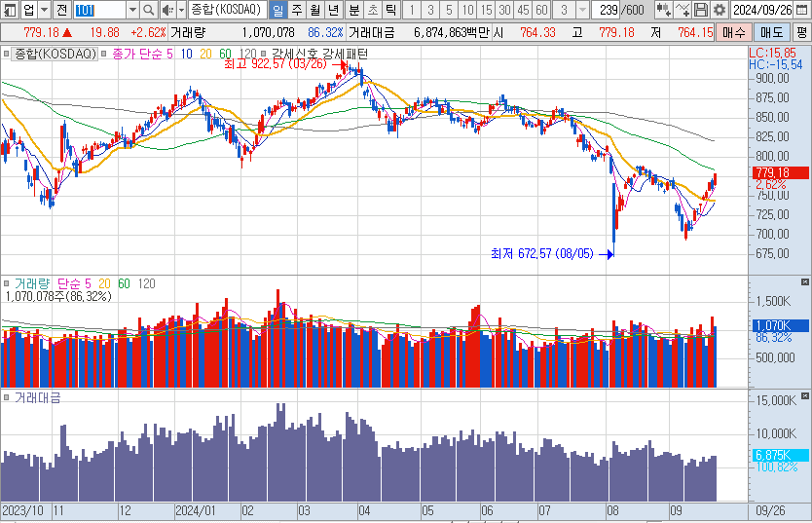Select the 년 (yearly) chart period
812x523 pixels.
[x=334, y=10]
